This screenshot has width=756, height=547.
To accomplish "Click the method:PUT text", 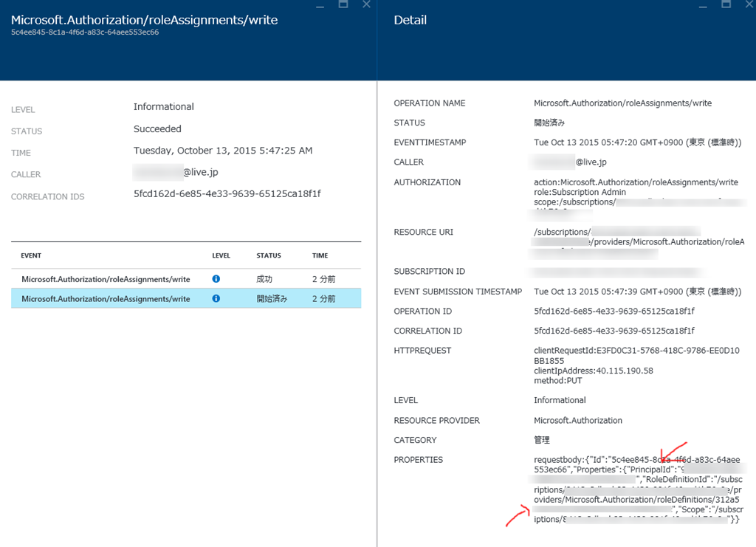I will pos(557,381).
